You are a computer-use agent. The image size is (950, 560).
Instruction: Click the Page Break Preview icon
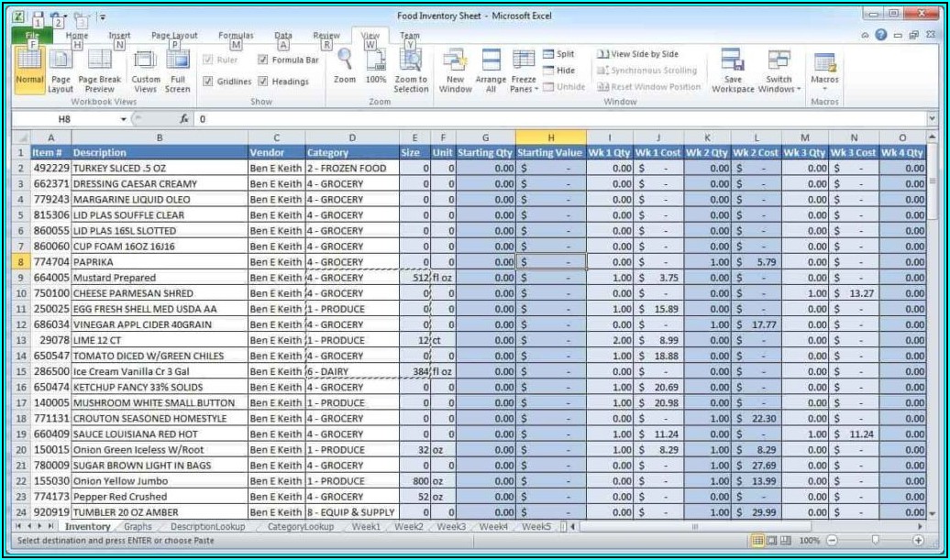point(99,60)
